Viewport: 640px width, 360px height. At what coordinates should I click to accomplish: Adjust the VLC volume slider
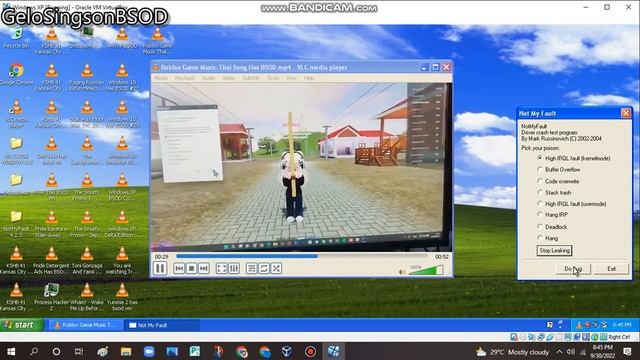click(x=426, y=270)
